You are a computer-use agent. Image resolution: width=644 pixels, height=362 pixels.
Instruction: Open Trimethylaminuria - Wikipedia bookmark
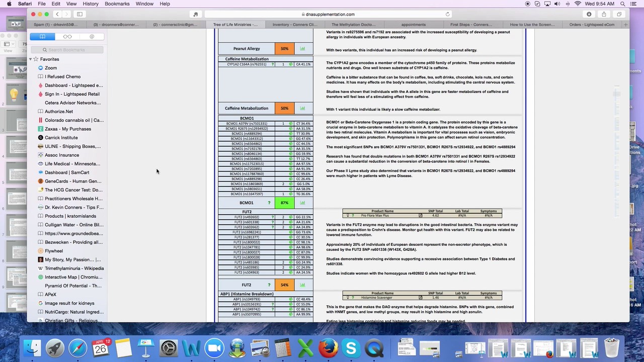coord(74,268)
